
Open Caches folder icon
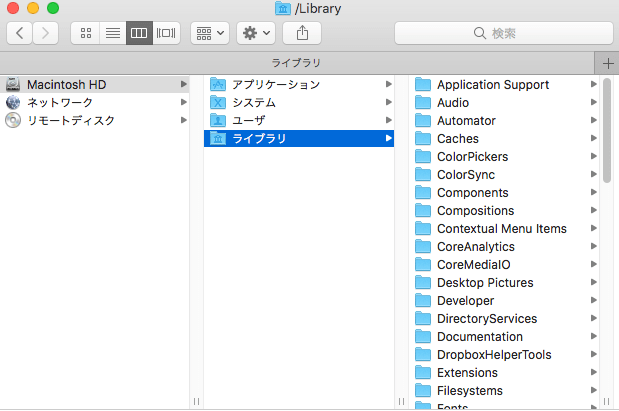pyautogui.click(x=423, y=138)
